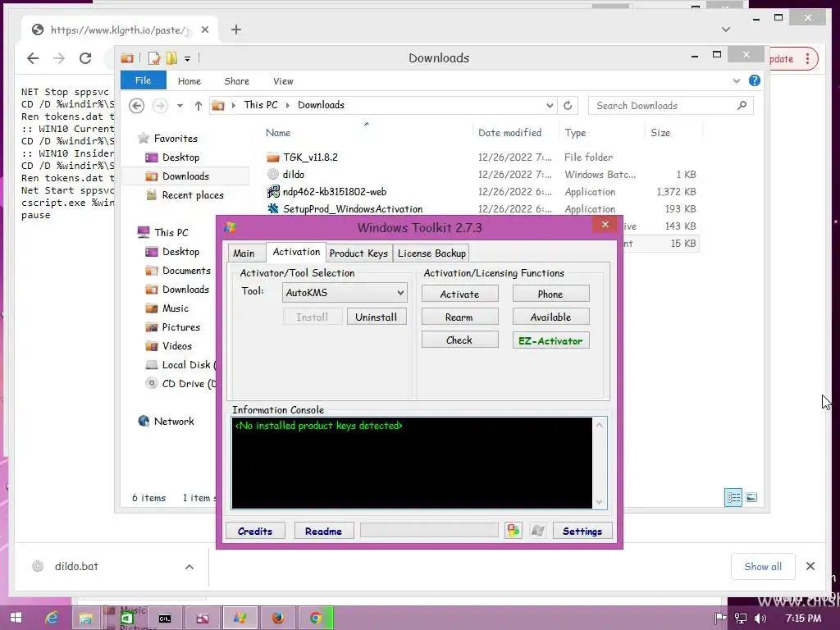This screenshot has height=630, width=840.
Task: Click Show all downloads
Action: pos(763,566)
